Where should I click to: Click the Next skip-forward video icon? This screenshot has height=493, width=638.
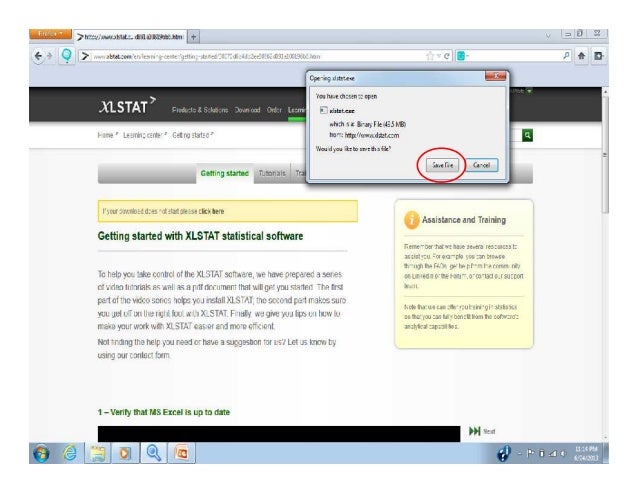pos(474,431)
